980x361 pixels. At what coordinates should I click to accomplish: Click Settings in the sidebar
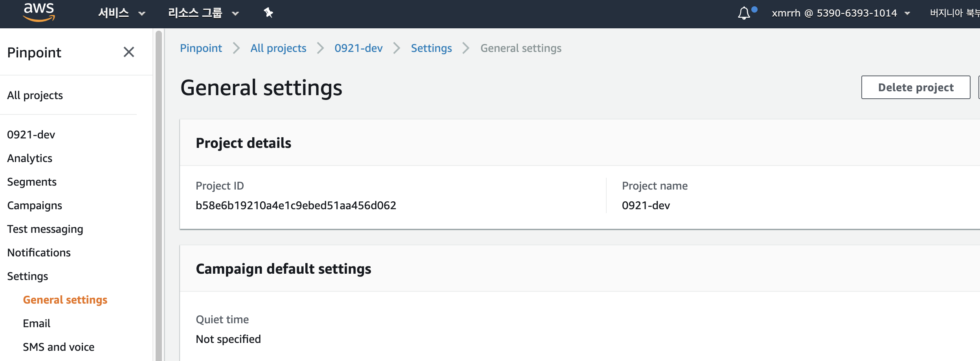coord(28,276)
